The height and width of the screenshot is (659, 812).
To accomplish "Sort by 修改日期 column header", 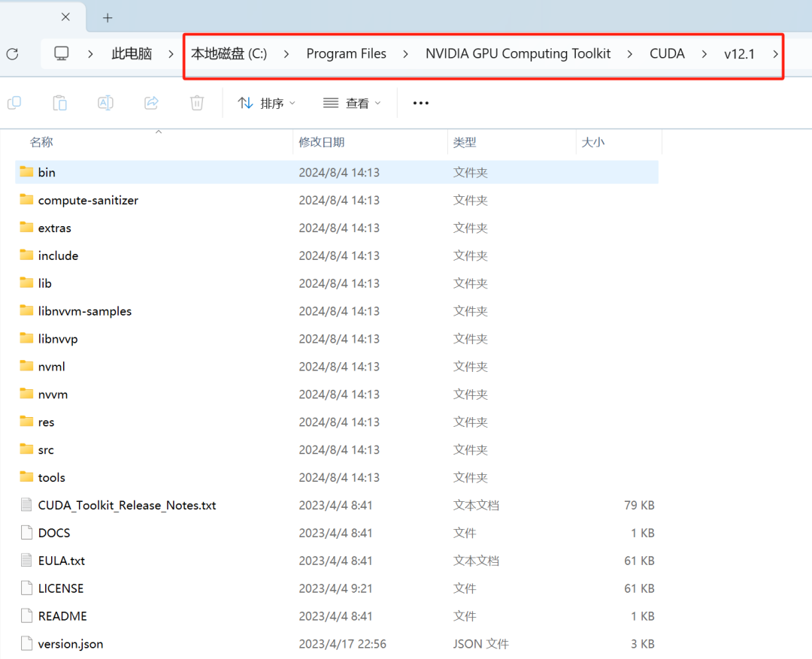I will click(x=322, y=142).
